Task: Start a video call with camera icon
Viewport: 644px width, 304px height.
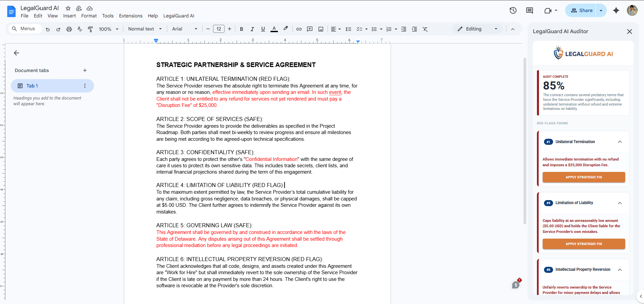Action: tap(548, 10)
